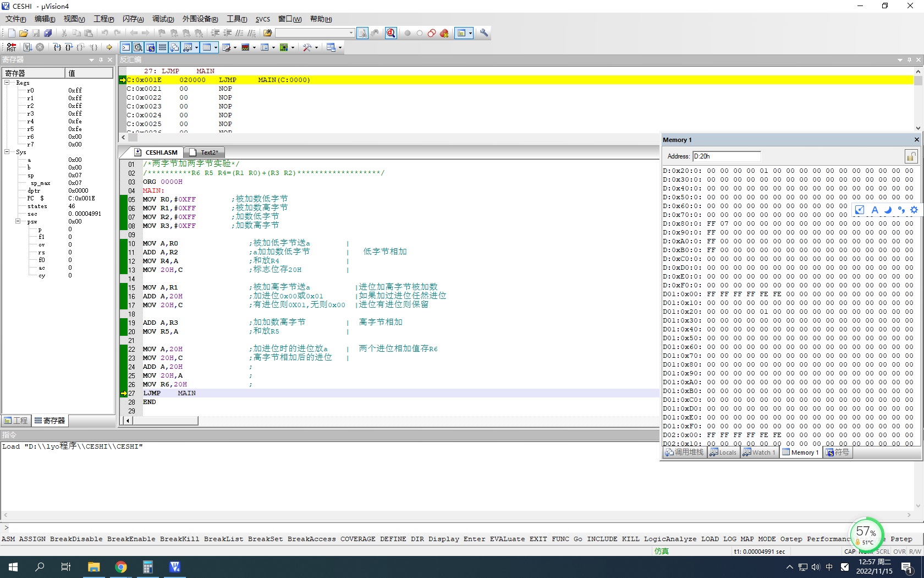Close the Memory 1 panel
Screen dimensions: 924x578
click(x=916, y=140)
